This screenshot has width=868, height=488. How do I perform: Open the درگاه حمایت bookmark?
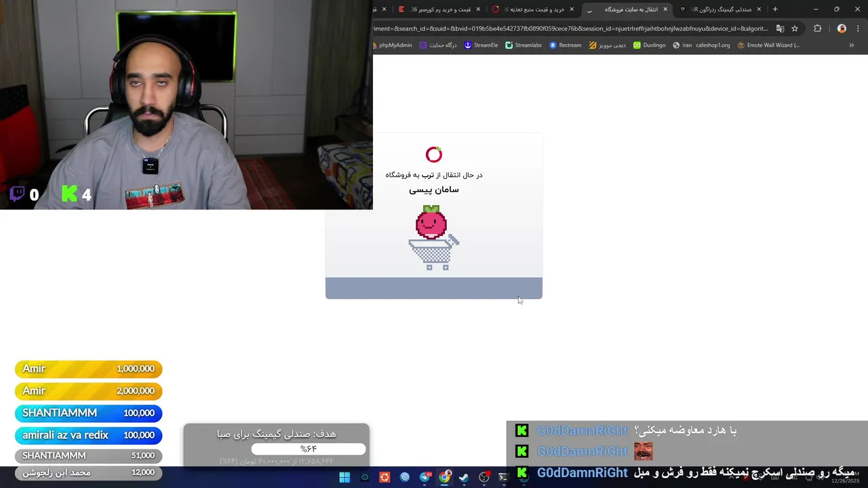439,45
